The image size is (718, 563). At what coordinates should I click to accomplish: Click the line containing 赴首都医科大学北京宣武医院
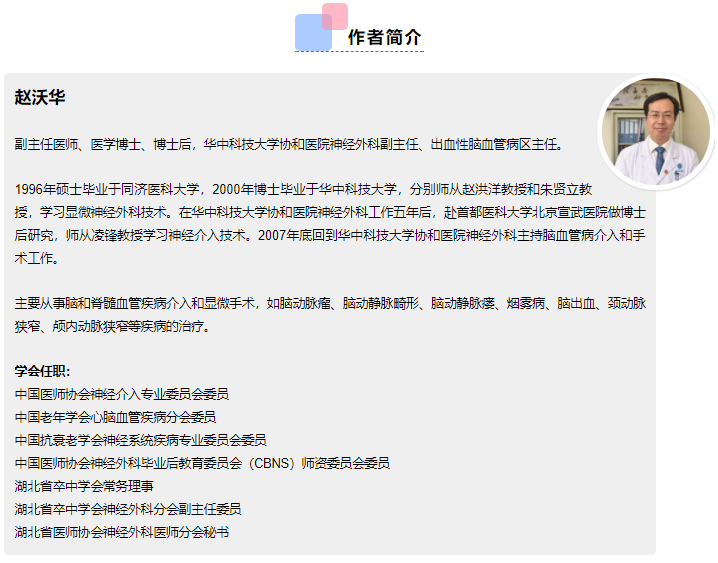point(330,212)
